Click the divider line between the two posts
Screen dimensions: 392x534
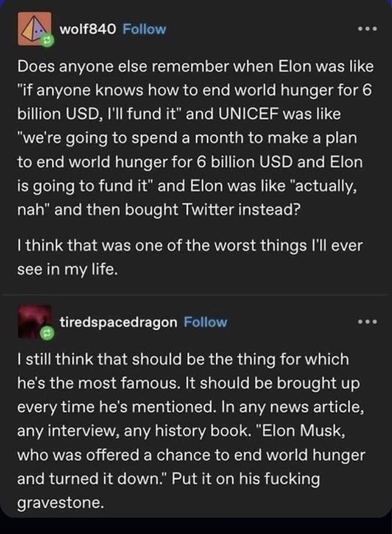click(x=196, y=294)
